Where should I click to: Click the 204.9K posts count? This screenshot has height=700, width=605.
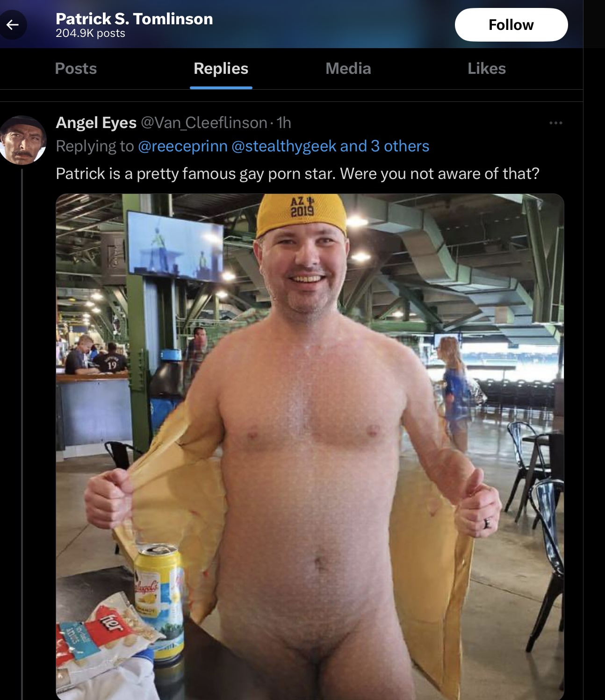90,33
